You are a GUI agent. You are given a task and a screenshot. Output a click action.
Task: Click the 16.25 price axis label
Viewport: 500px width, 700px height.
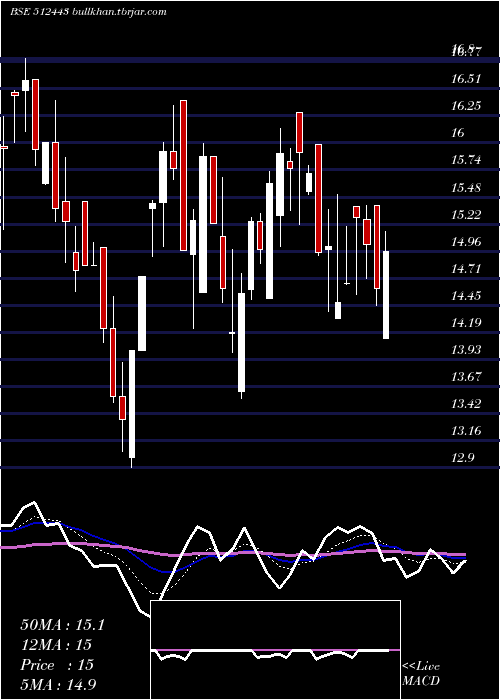point(466,106)
